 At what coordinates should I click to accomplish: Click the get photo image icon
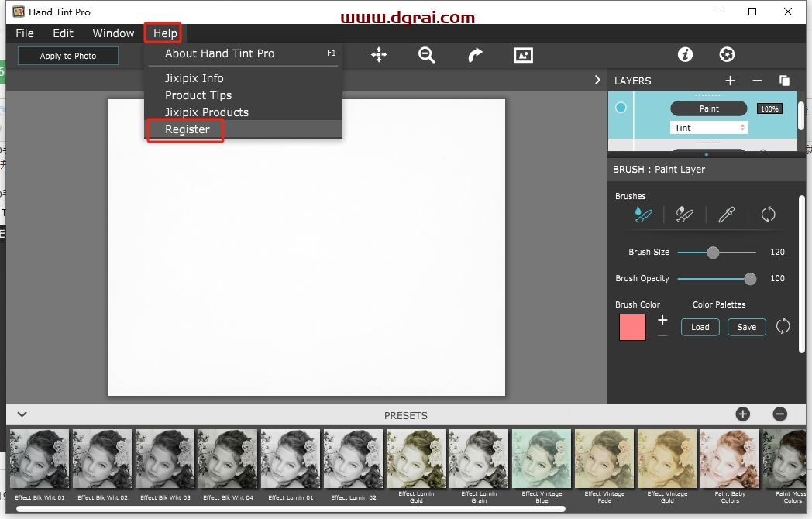coord(523,55)
